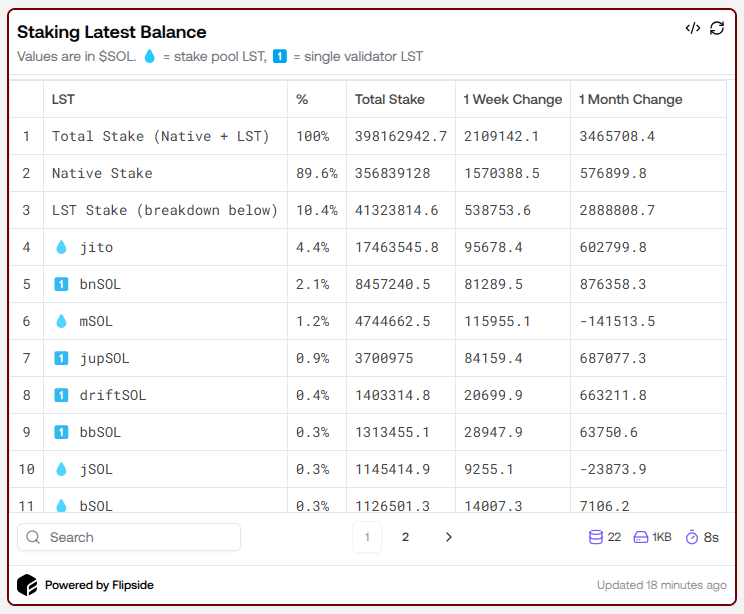Click the Flipside logo icon

click(x=27, y=585)
